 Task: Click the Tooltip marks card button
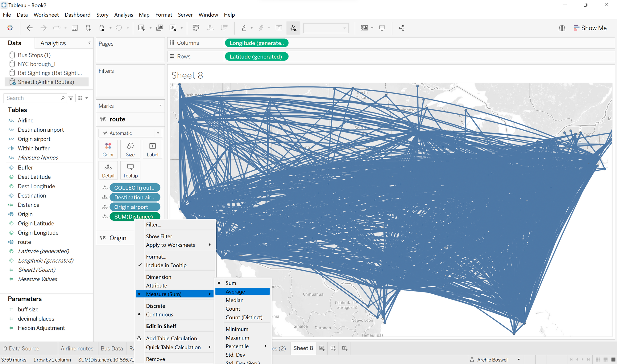tap(130, 170)
